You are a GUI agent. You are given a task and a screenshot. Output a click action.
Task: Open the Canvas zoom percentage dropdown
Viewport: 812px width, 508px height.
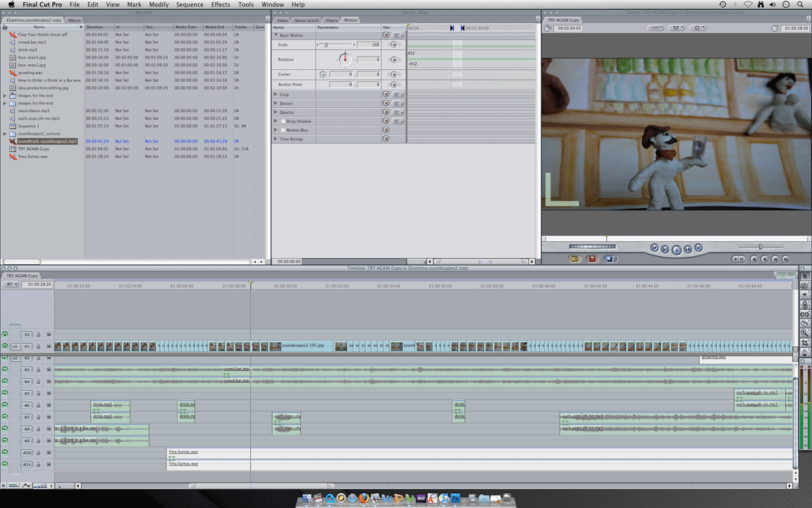coord(656,28)
